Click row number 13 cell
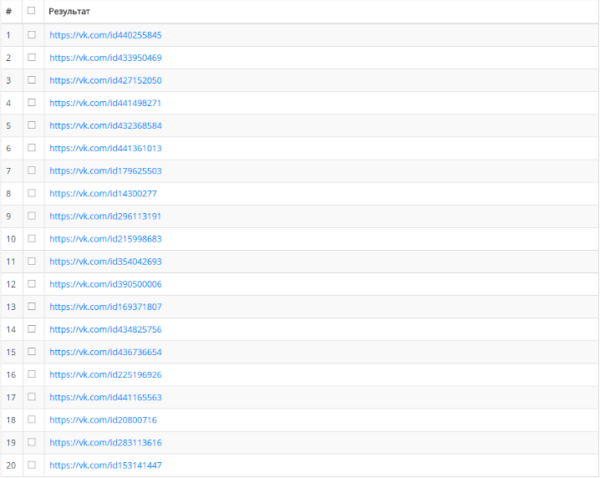600x478 pixels. pyautogui.click(x=11, y=307)
